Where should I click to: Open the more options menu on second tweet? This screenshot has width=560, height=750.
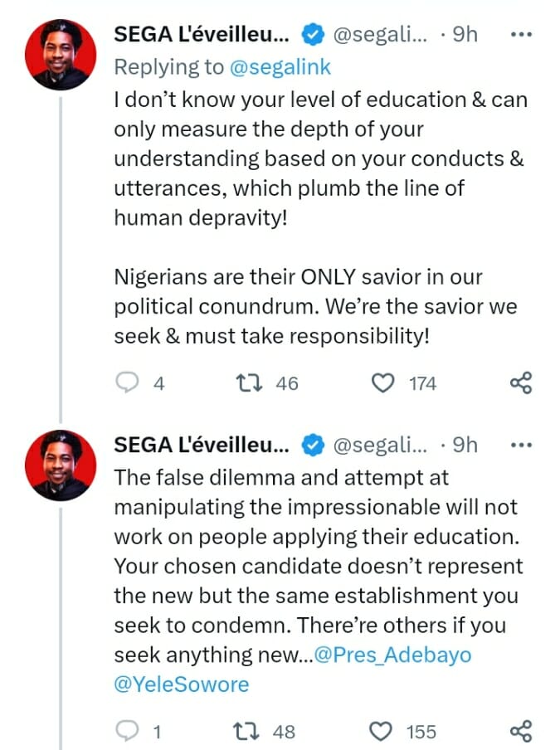click(x=520, y=445)
